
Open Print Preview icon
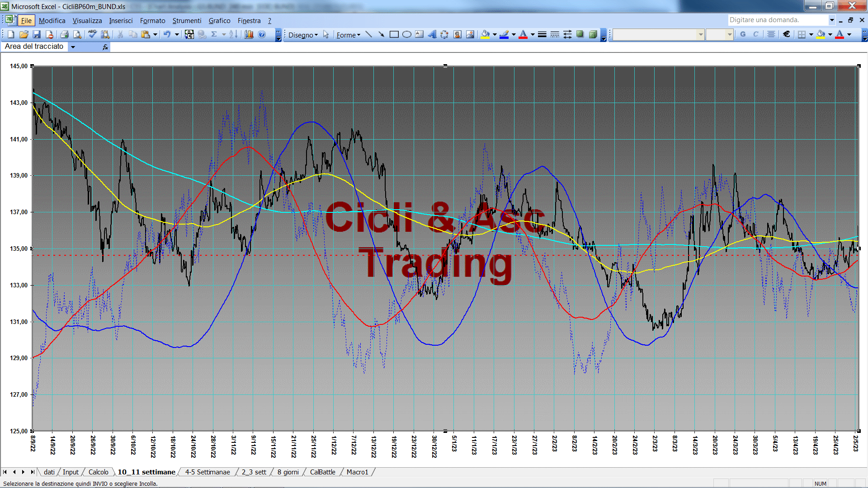click(77, 34)
